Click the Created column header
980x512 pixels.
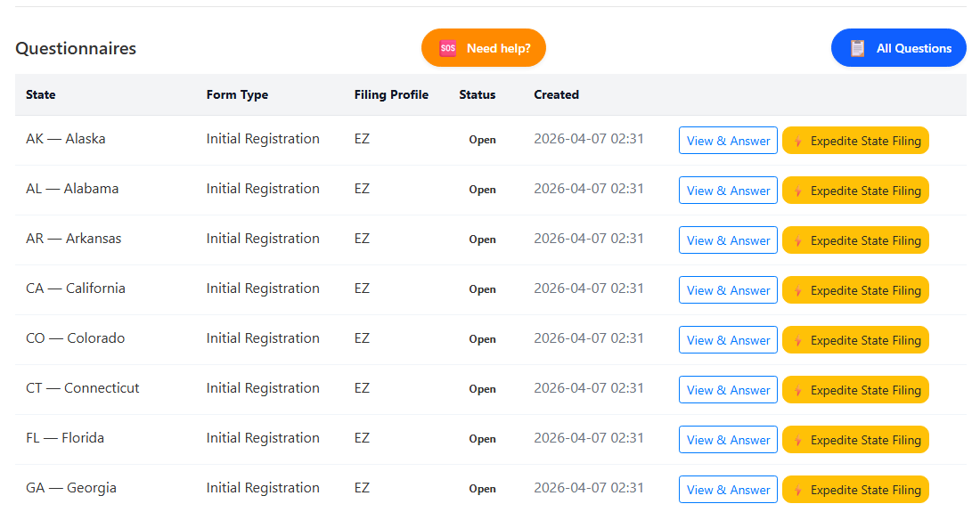556,95
